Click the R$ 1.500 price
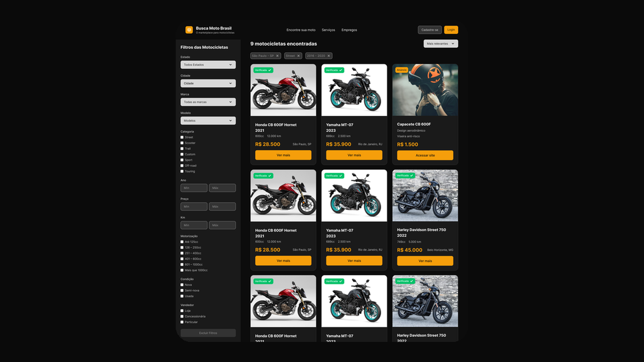The width and height of the screenshot is (644, 362). 408,144
